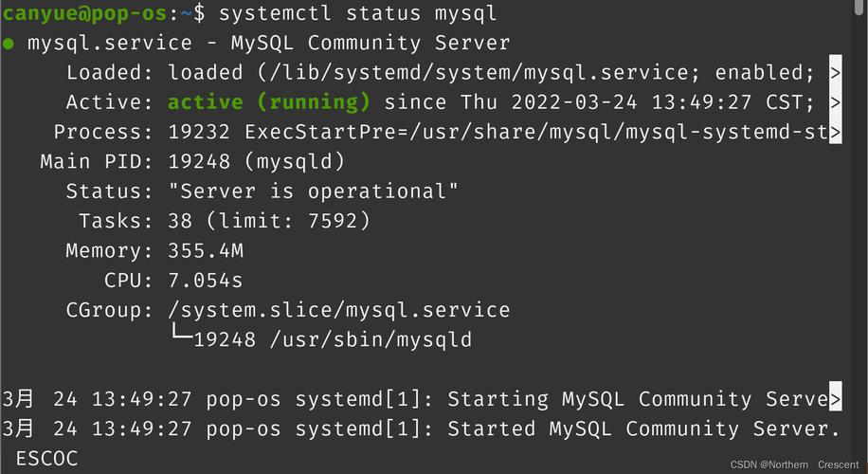Click the Tasks value 38 (limit: 7592)
The image size is (868, 474).
(269, 221)
